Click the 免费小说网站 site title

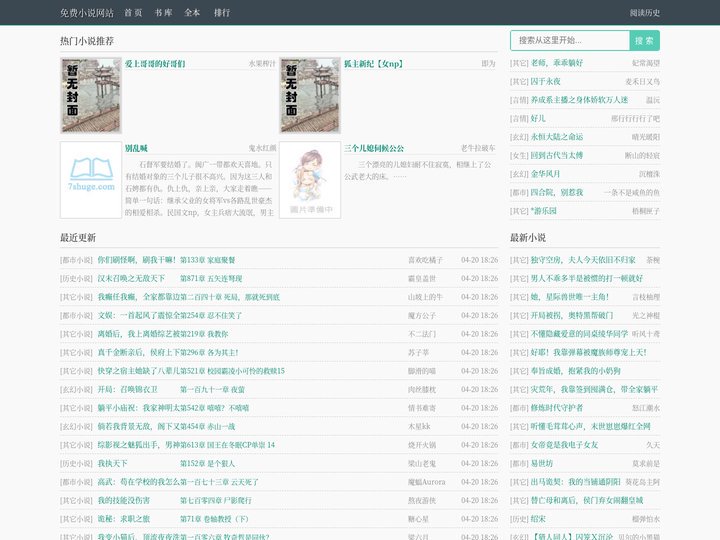(x=87, y=13)
